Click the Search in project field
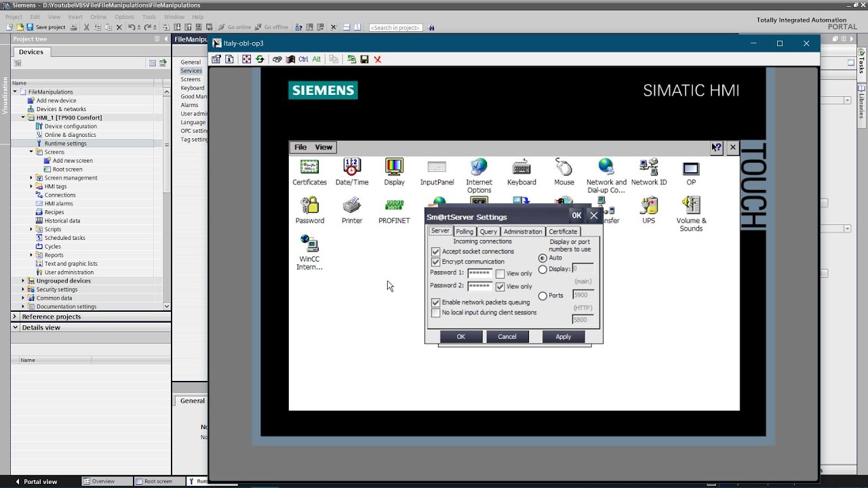Screen dimensions: 868x488 pyautogui.click(x=396, y=28)
